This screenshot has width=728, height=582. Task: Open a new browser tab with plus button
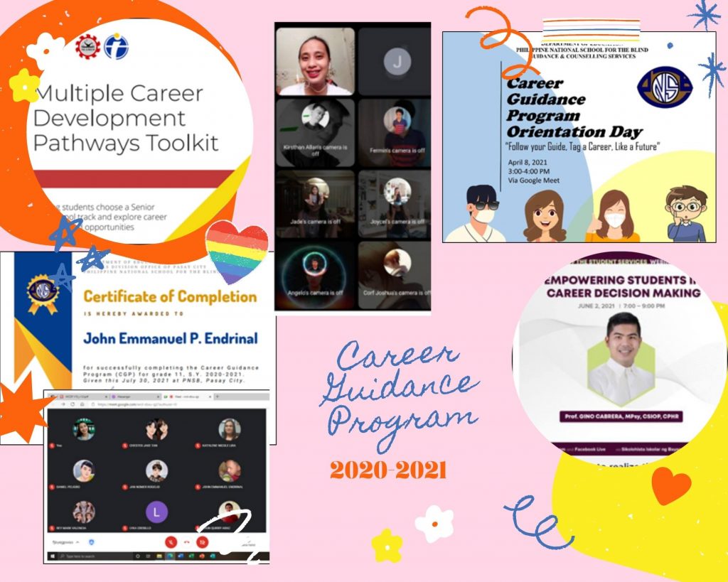(x=218, y=397)
